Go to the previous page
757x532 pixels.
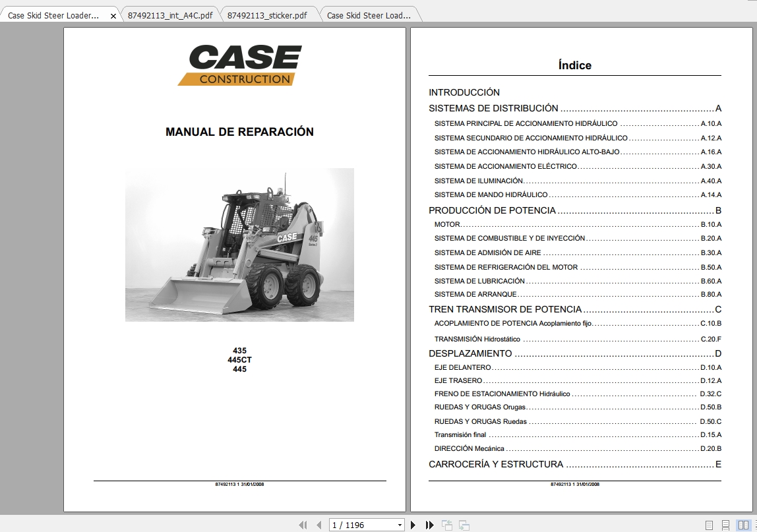point(318,525)
